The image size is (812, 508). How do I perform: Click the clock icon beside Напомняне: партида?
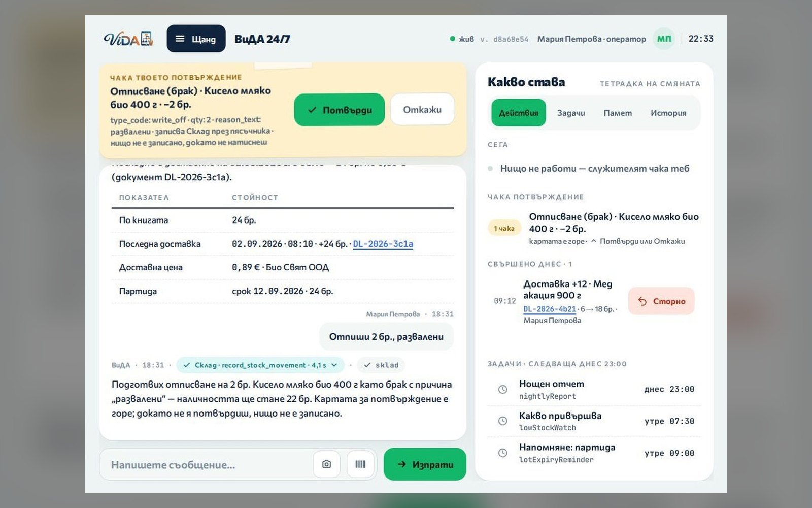tap(502, 453)
